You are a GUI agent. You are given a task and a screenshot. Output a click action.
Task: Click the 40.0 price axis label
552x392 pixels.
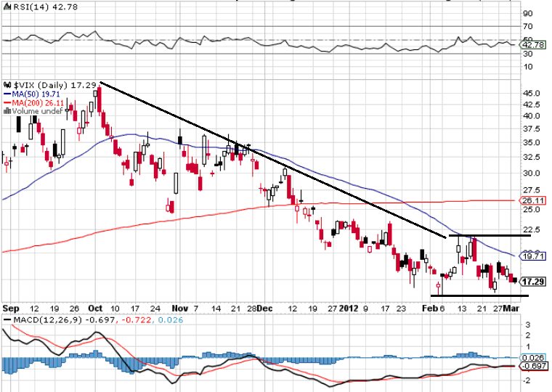click(x=532, y=115)
